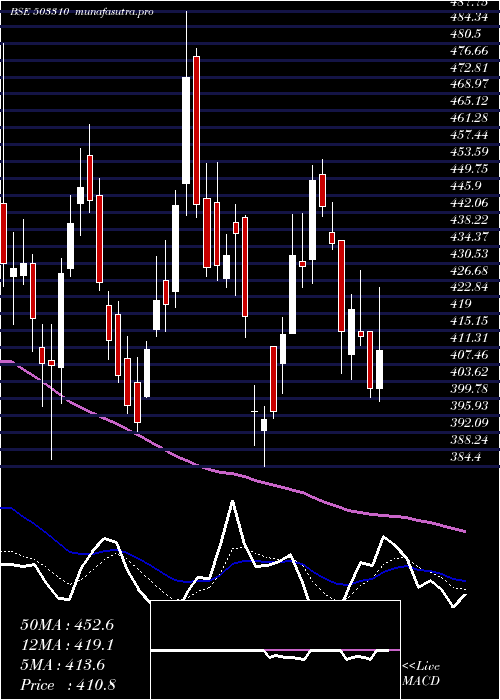
Task: Click the 453.59 price axis label
Action: (x=469, y=154)
